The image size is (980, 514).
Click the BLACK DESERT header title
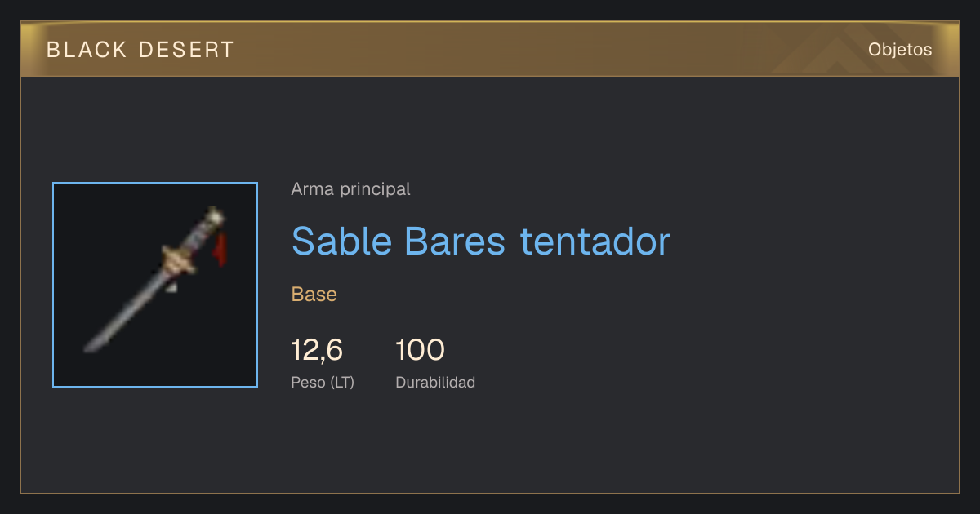point(140,50)
